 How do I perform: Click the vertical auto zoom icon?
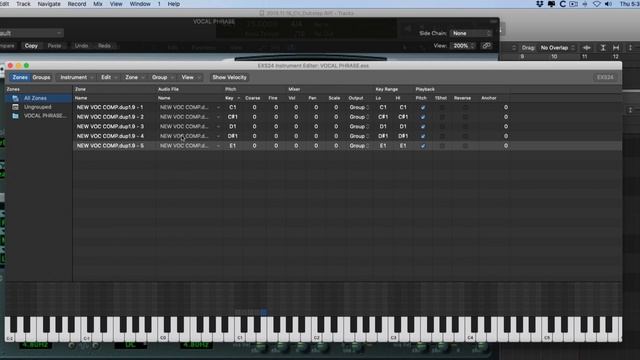coord(603,48)
